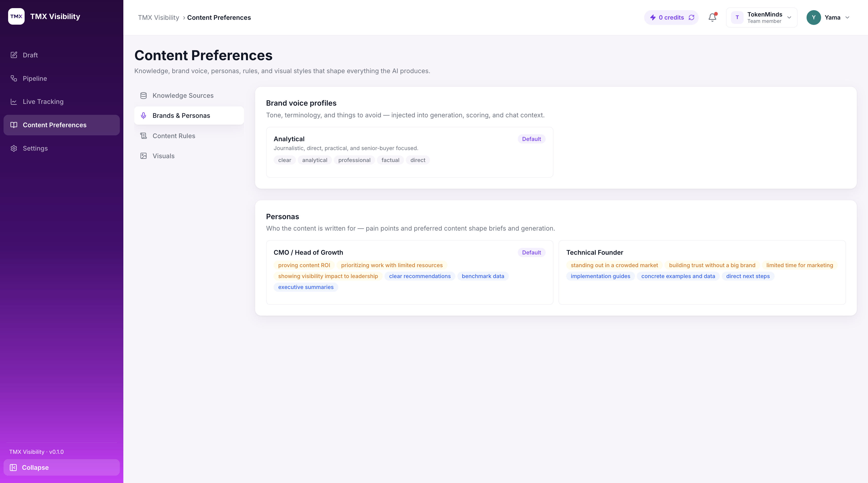
Task: Click 'standing out in a crowded market' tag
Action: pos(614,265)
